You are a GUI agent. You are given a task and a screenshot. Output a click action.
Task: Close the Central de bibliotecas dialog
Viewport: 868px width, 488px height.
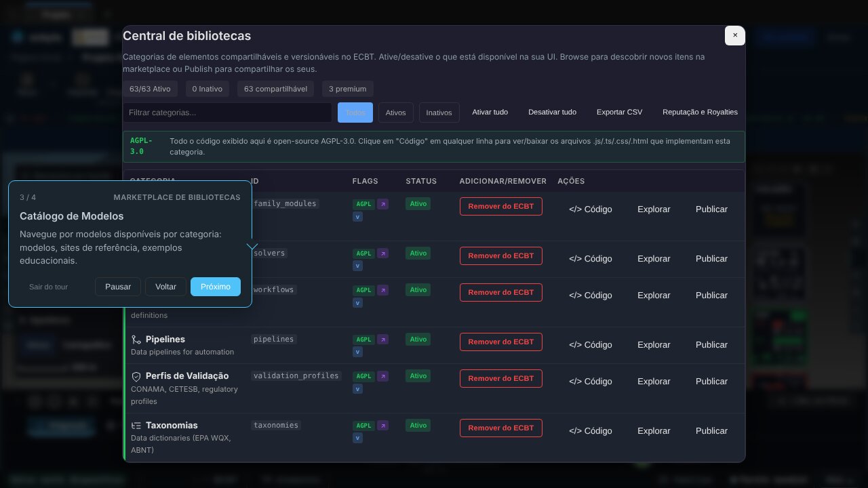[735, 35]
